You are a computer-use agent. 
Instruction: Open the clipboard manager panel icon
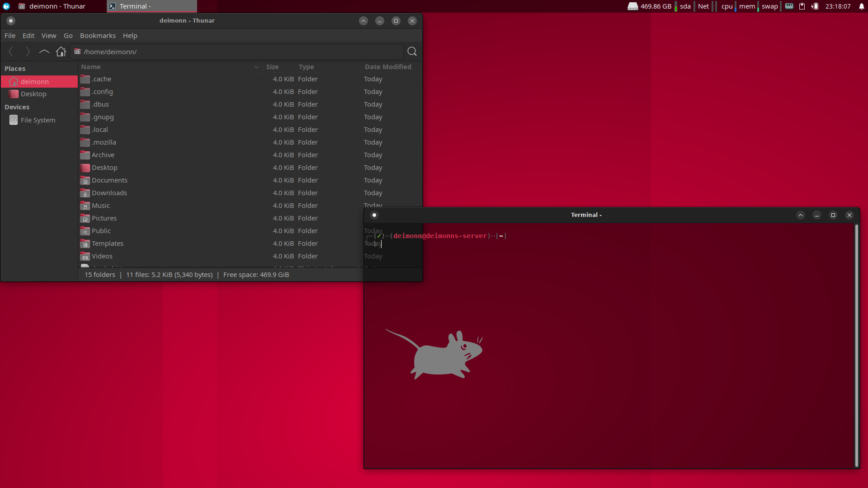[x=802, y=6]
